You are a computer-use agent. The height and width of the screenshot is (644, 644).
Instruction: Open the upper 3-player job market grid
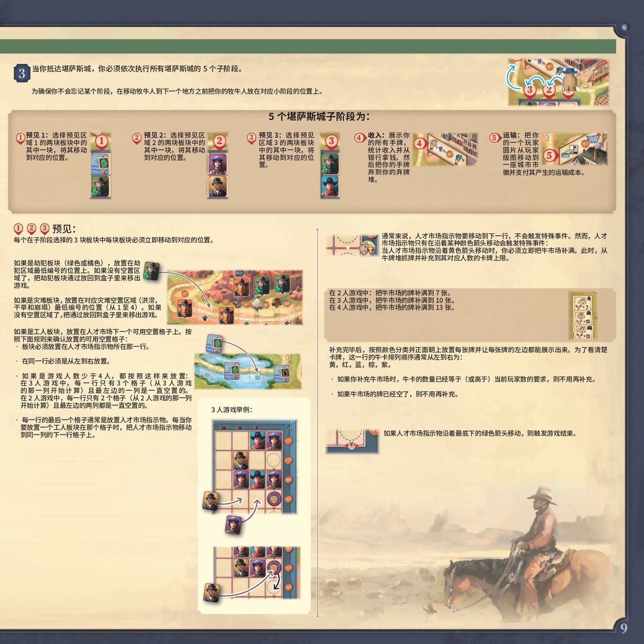(x=254, y=466)
